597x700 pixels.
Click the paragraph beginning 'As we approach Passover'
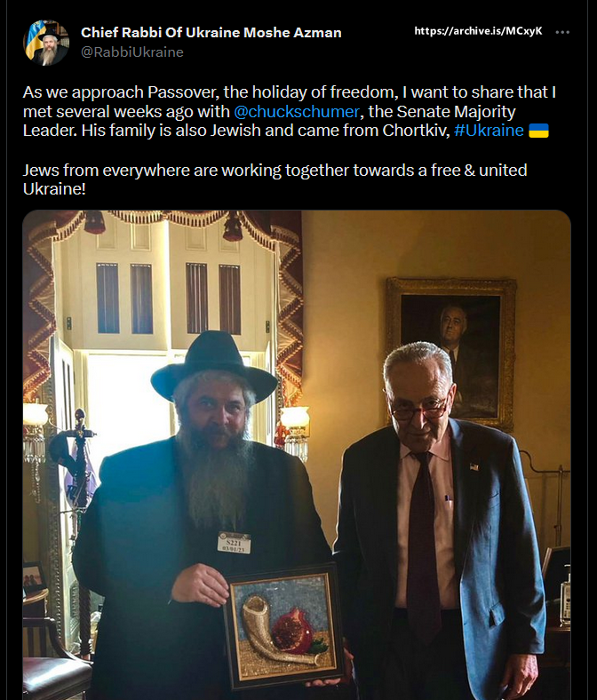pos(290,111)
